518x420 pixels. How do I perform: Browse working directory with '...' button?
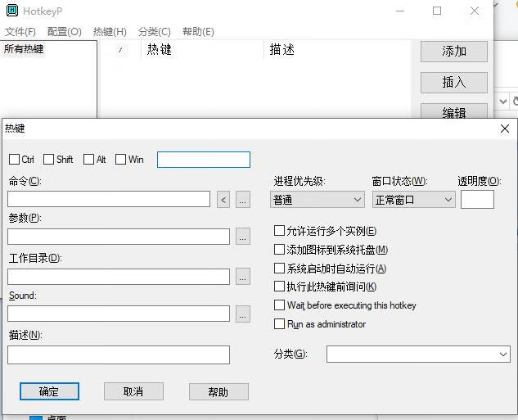[243, 277]
